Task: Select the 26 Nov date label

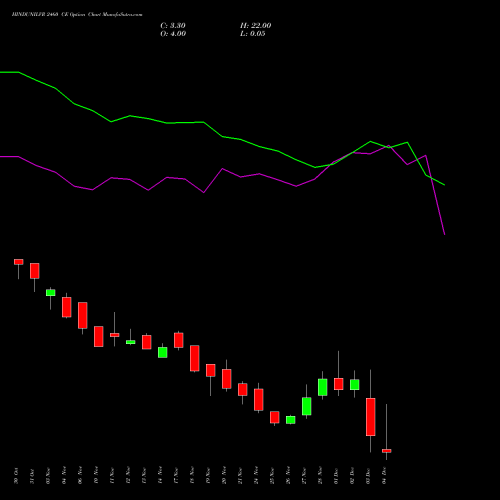Action: 288,476
